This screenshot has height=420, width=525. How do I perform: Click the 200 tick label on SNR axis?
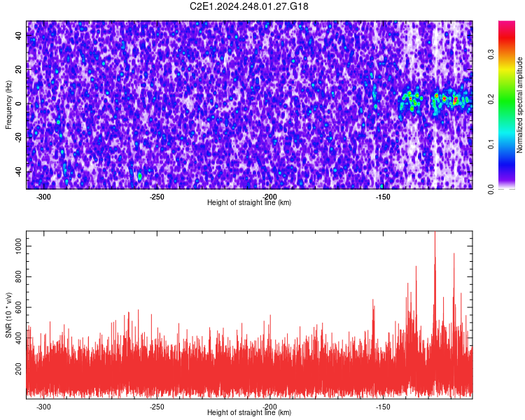click(x=19, y=369)
